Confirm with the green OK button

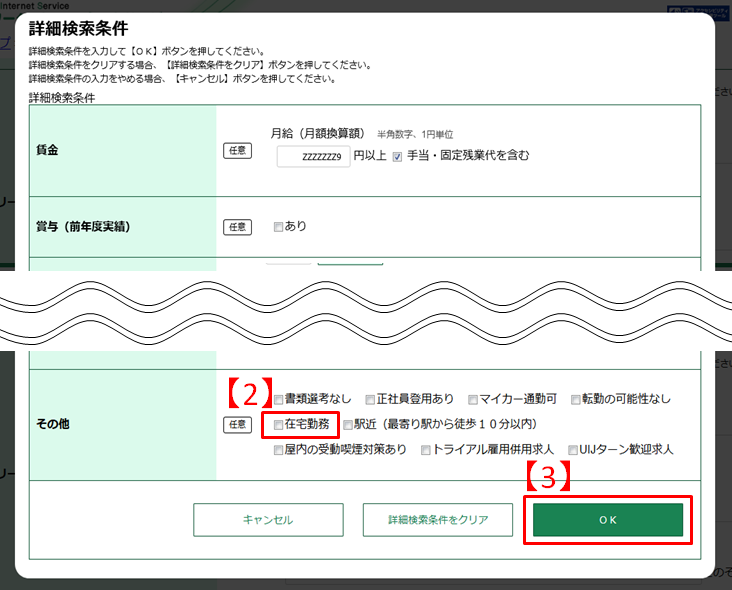[608, 520]
